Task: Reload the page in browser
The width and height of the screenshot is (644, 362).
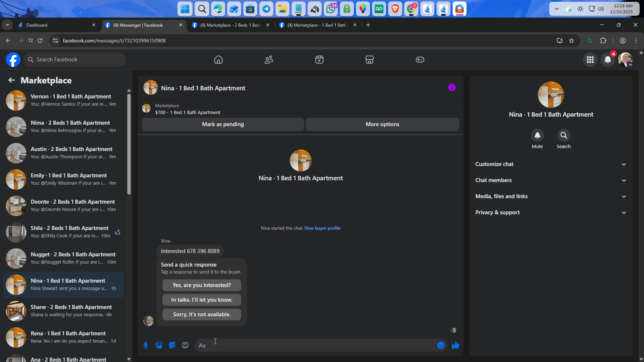Action: click(40, 41)
